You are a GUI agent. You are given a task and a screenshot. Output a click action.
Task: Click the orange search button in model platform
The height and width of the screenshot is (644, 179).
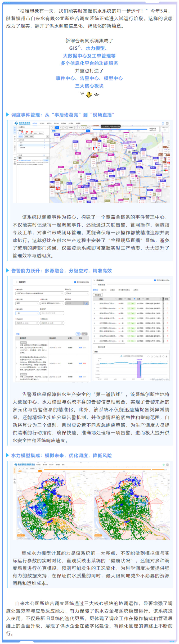(x=40, y=471)
